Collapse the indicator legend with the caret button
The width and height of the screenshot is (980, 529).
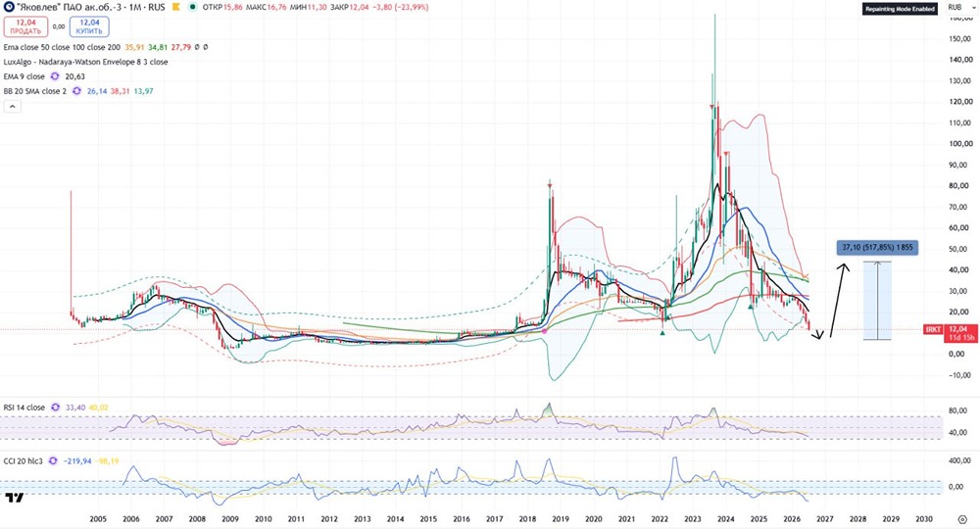13,106
